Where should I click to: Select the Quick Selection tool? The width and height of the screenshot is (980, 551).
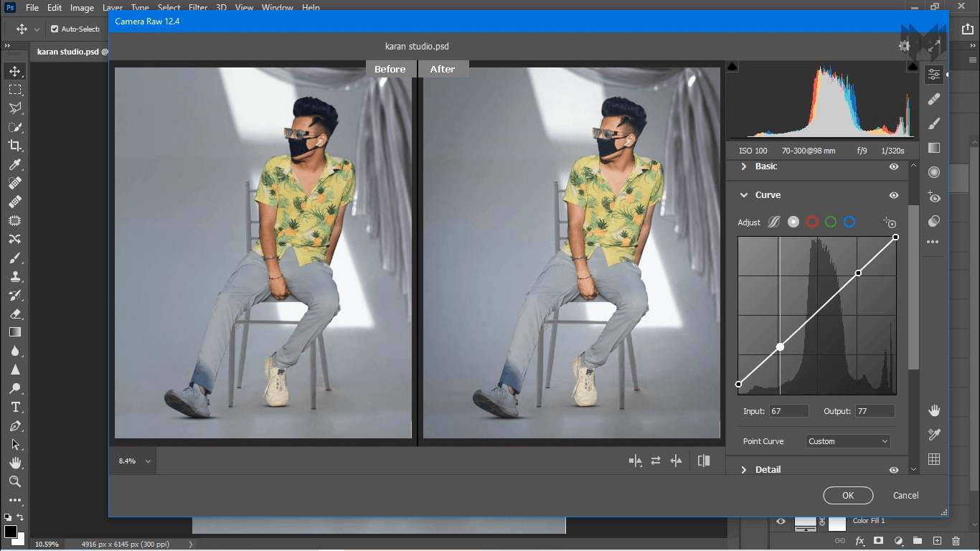pos(14,127)
